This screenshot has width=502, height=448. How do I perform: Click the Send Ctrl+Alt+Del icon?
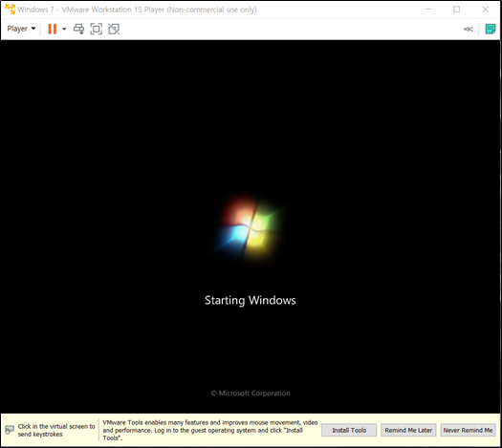tap(78, 29)
